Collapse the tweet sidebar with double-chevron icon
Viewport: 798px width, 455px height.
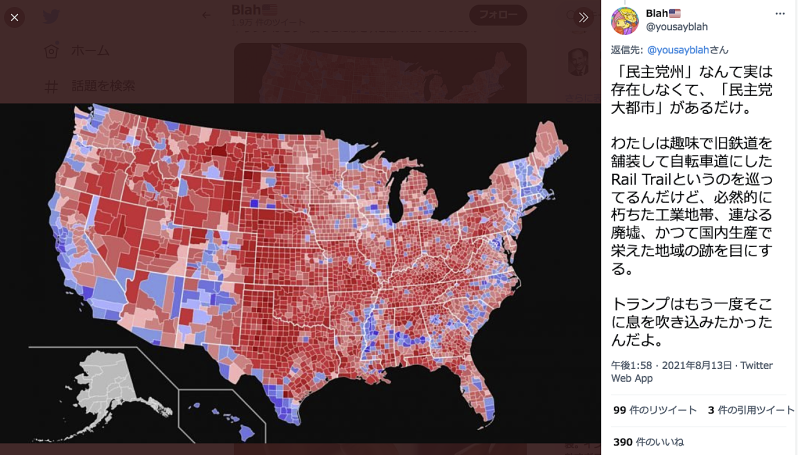coord(583,17)
